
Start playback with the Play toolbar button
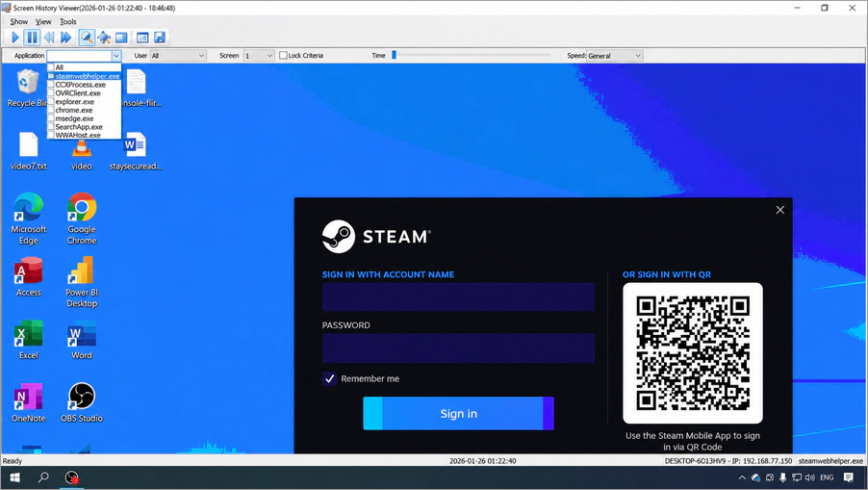tap(15, 38)
